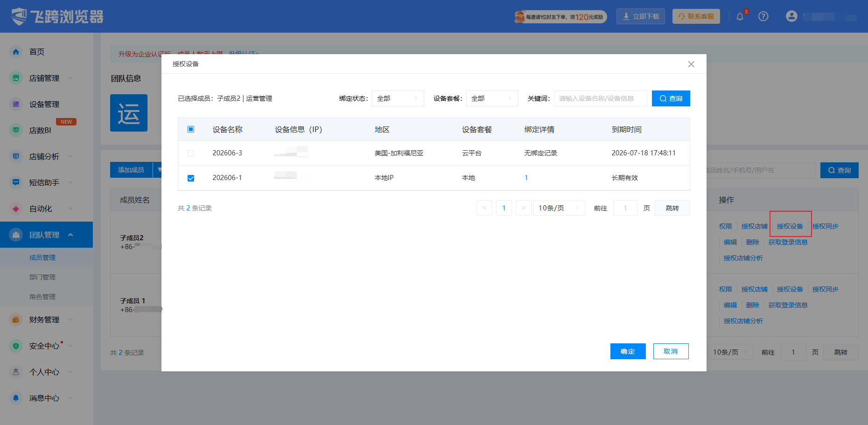The image size is (868, 425).
Task: Open 角色管理 submenu item
Action: (x=42, y=297)
